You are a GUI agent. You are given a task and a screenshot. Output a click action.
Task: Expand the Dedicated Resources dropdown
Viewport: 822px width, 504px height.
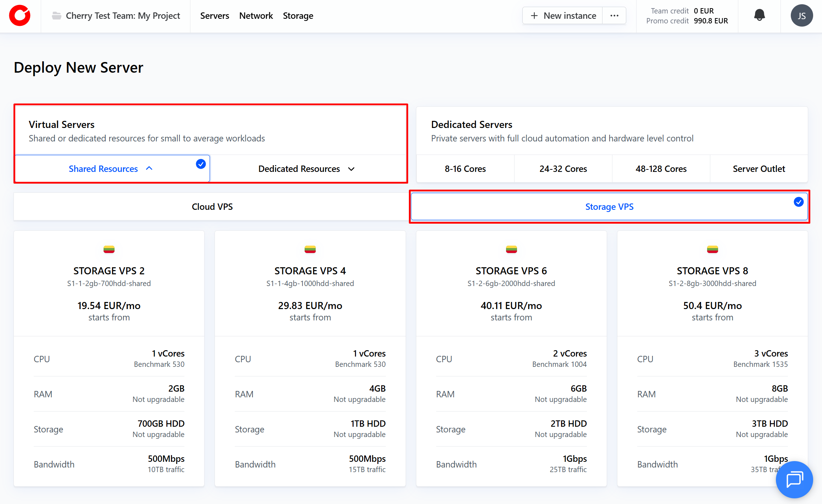pos(351,169)
